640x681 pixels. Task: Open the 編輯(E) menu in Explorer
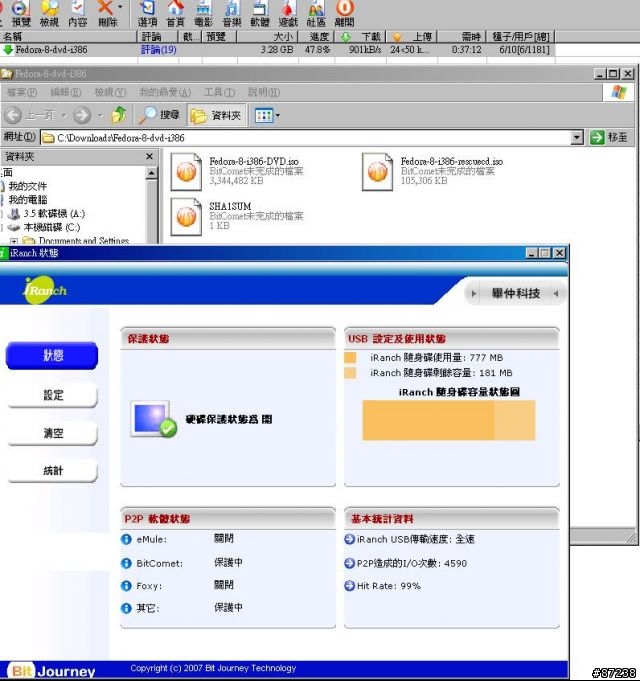click(x=66, y=92)
